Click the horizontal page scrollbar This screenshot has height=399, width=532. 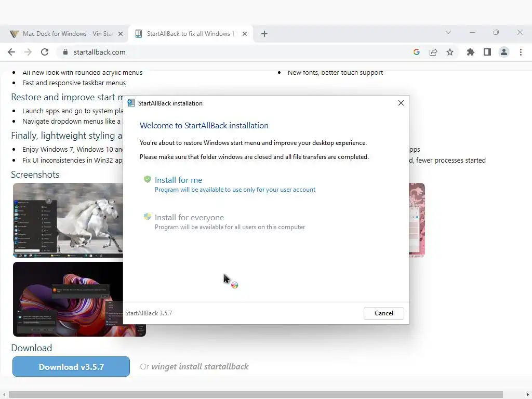tap(256, 395)
